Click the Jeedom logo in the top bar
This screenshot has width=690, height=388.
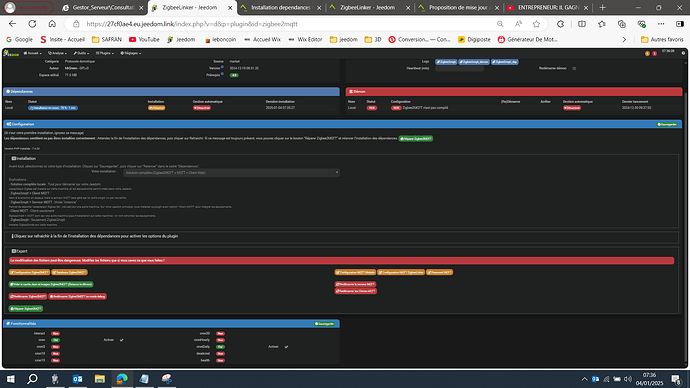11,53
